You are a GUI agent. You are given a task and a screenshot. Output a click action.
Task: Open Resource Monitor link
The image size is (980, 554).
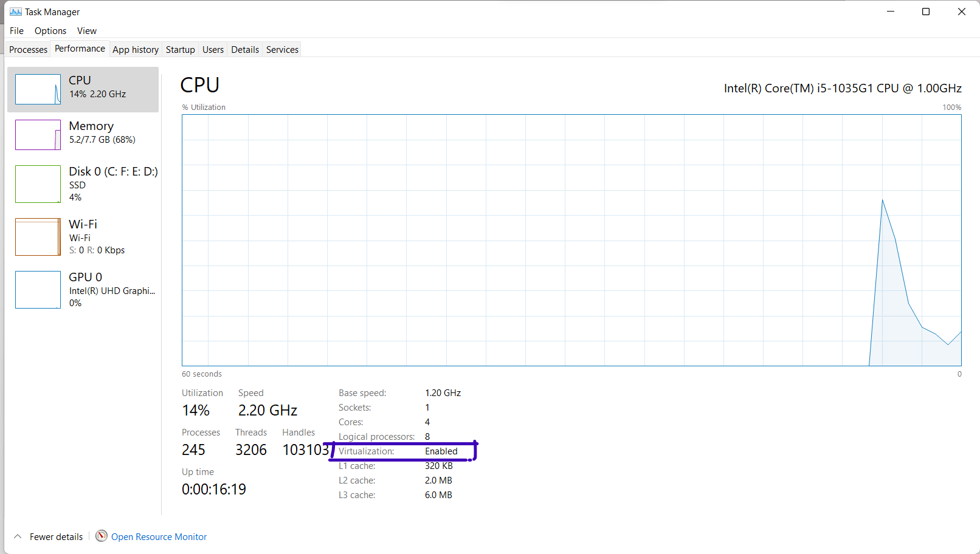click(x=159, y=537)
